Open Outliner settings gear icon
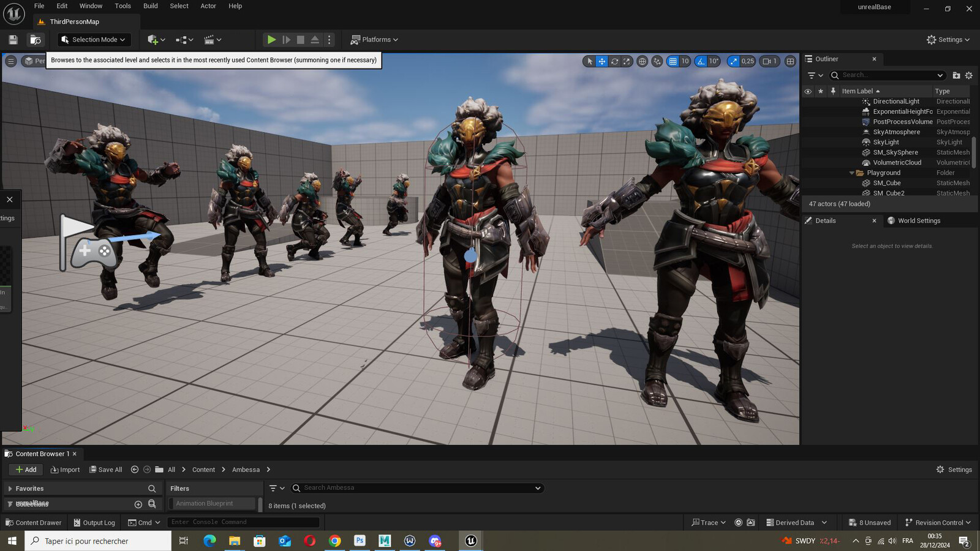 pyautogui.click(x=969, y=75)
